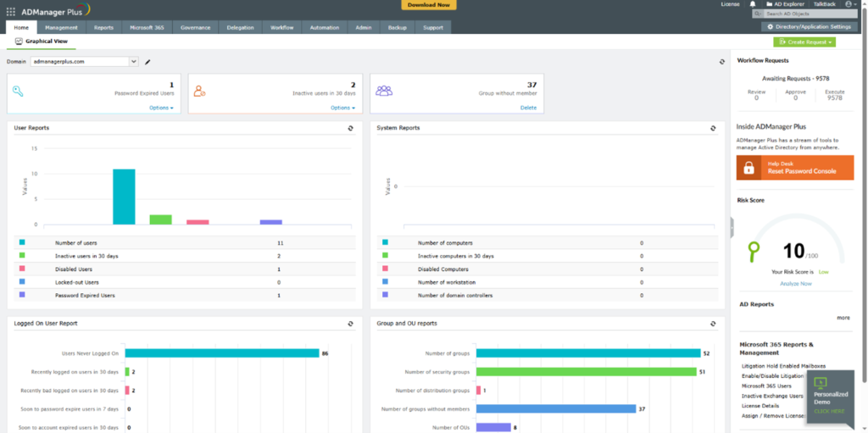Open Options under Inactive users card
Screen dimensions: 868x433
point(342,108)
